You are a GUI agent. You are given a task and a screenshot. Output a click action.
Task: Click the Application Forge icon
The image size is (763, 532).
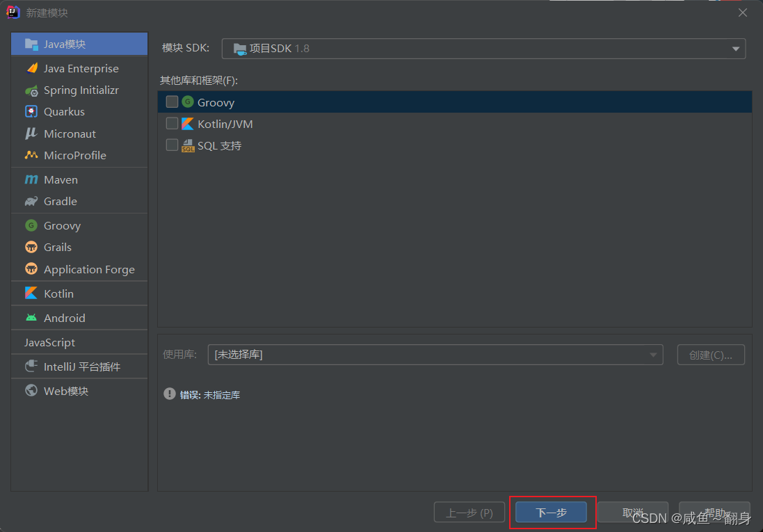coord(31,268)
